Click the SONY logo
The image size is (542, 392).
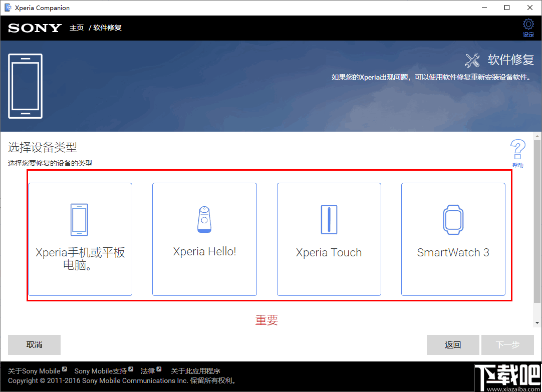click(x=34, y=28)
